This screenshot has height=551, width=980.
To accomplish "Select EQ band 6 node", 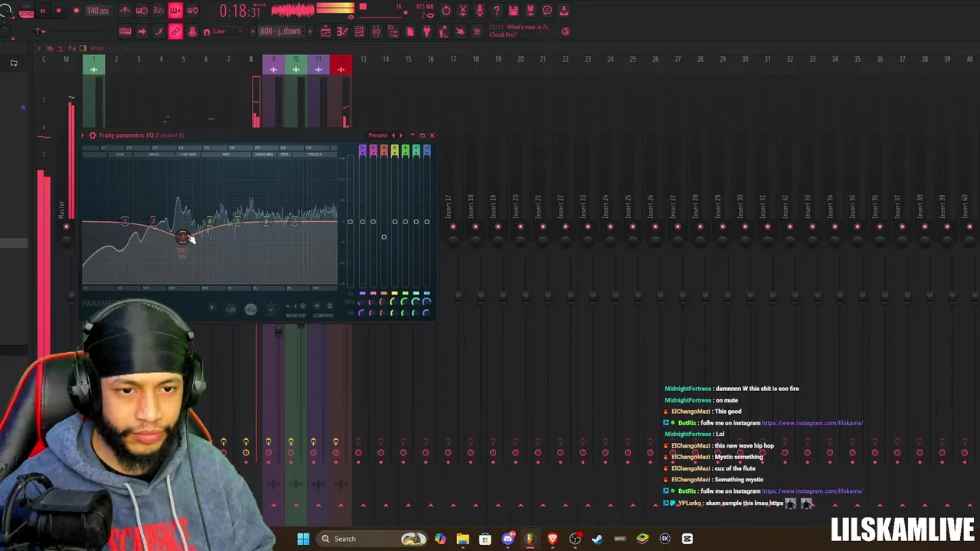I will coord(266,222).
